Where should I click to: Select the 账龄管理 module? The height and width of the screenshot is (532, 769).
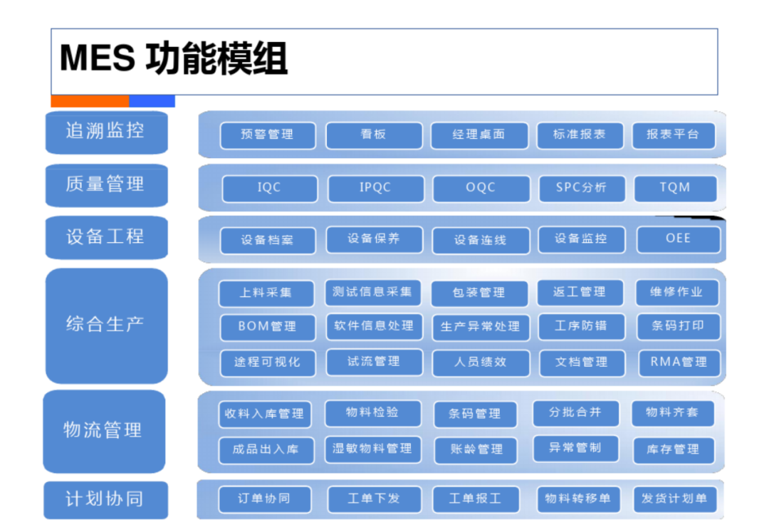(476, 450)
